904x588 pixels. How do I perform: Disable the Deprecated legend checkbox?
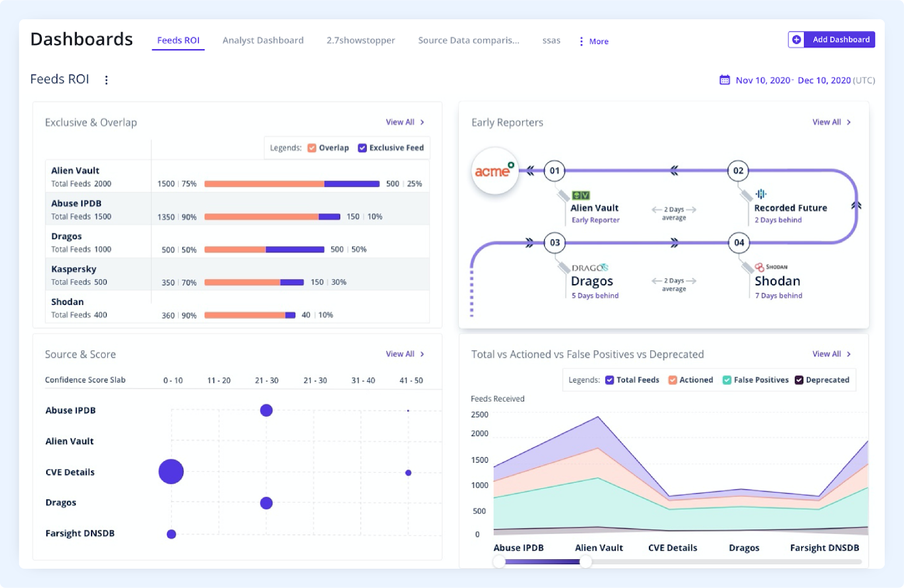(x=799, y=380)
